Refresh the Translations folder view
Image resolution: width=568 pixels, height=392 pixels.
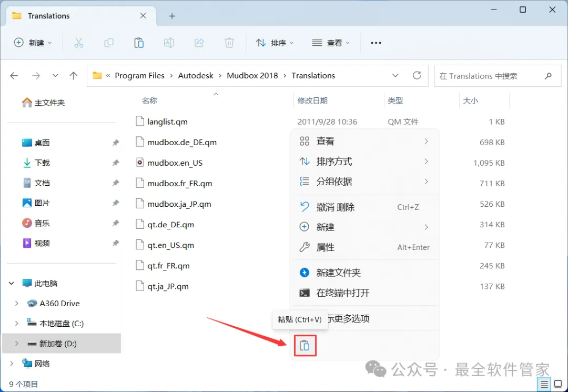point(417,75)
